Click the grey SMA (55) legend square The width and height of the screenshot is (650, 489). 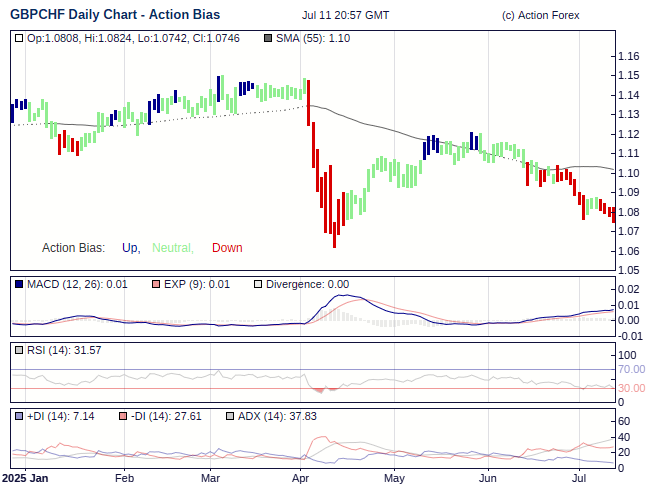[267, 38]
